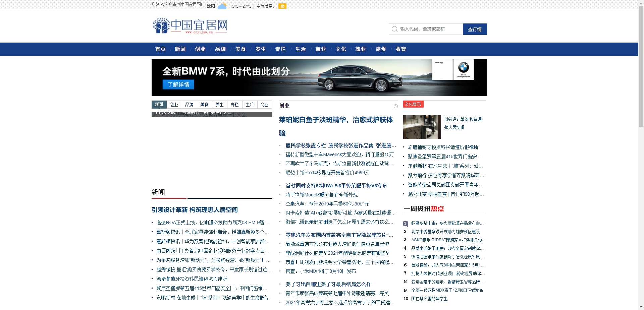Open hot item 全新一代讴歌MDX
This screenshot has width=644, height=310.
click(x=447, y=290)
